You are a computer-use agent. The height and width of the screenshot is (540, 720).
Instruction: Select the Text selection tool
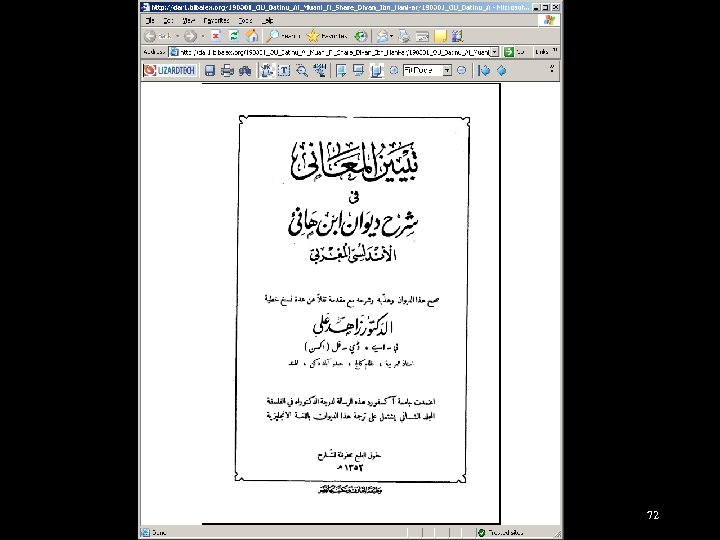[x=284, y=70]
